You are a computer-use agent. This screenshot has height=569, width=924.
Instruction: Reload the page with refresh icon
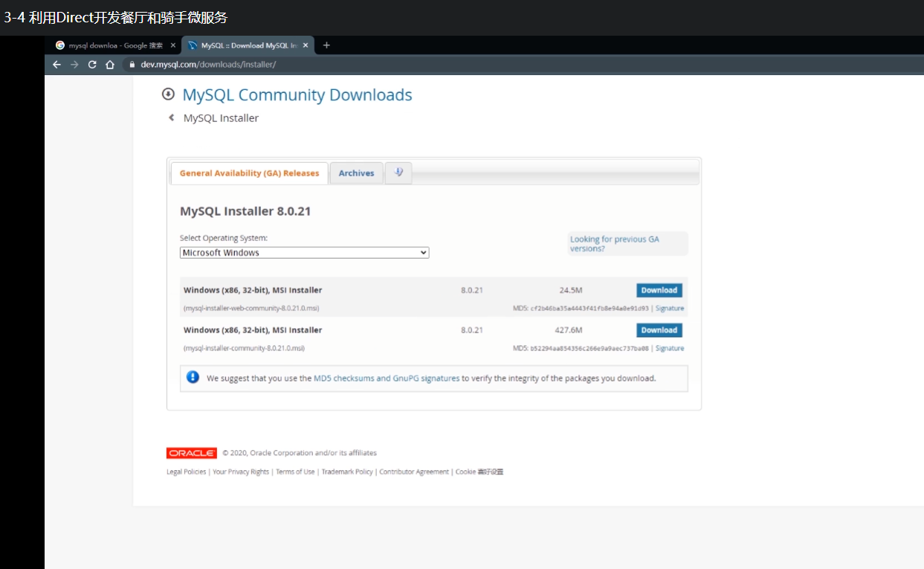point(92,65)
